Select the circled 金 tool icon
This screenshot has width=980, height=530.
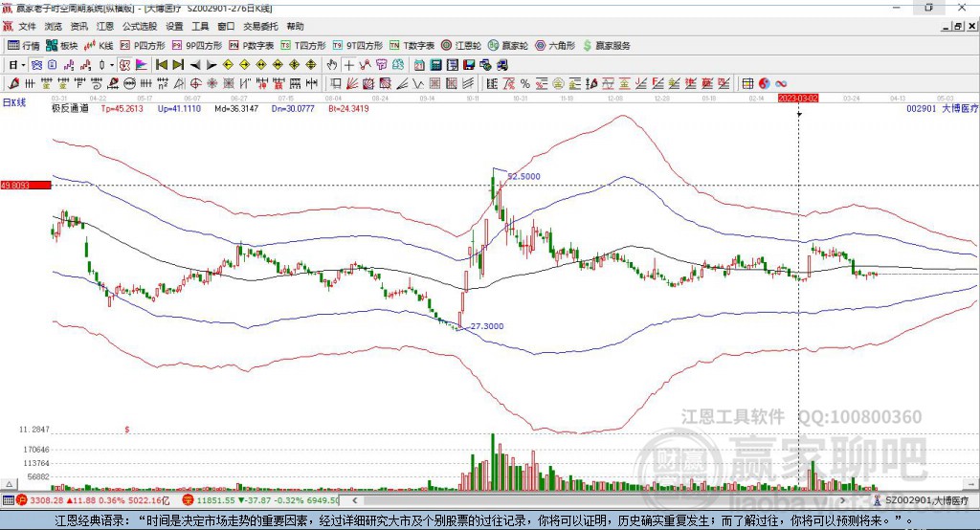tap(558, 84)
